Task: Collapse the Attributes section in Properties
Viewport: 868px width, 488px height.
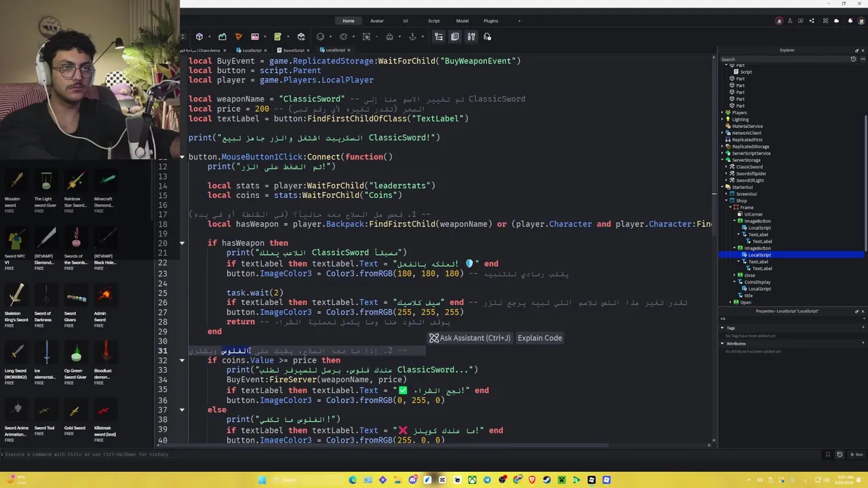Action: (722, 344)
